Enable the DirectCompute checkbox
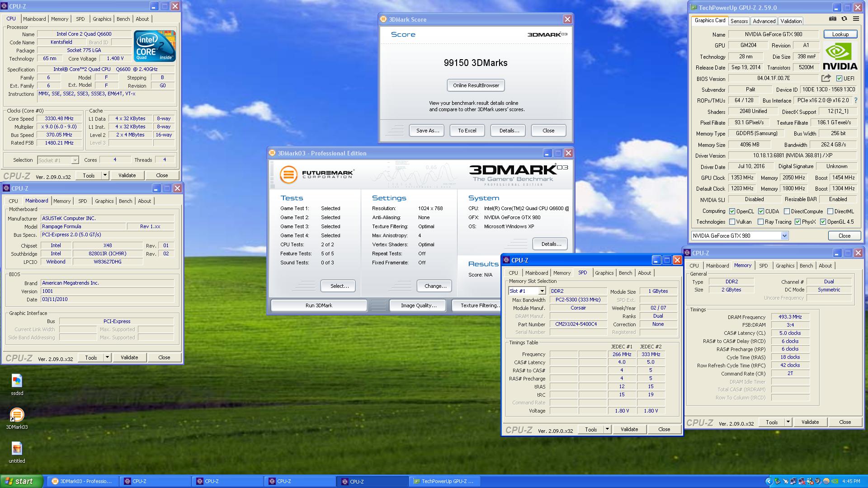The image size is (868, 488). click(x=787, y=211)
